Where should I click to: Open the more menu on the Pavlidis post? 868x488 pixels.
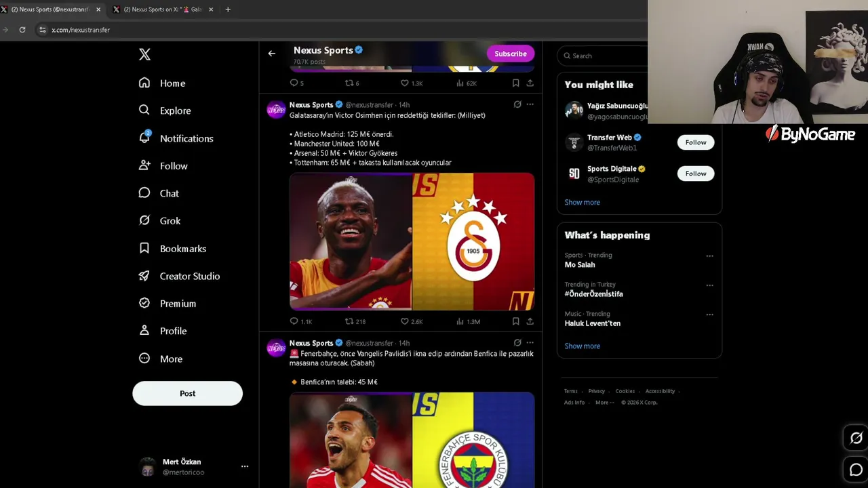coord(530,343)
